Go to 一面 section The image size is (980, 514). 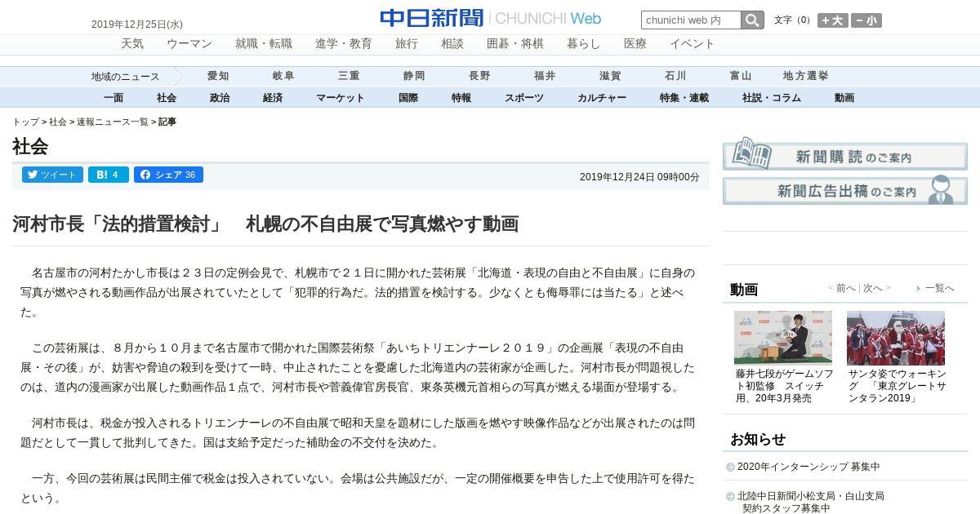point(114,98)
